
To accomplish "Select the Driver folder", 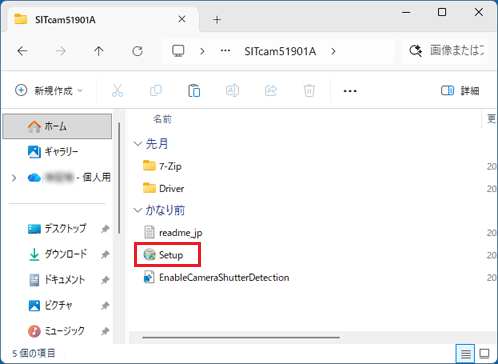I will [x=163, y=188].
